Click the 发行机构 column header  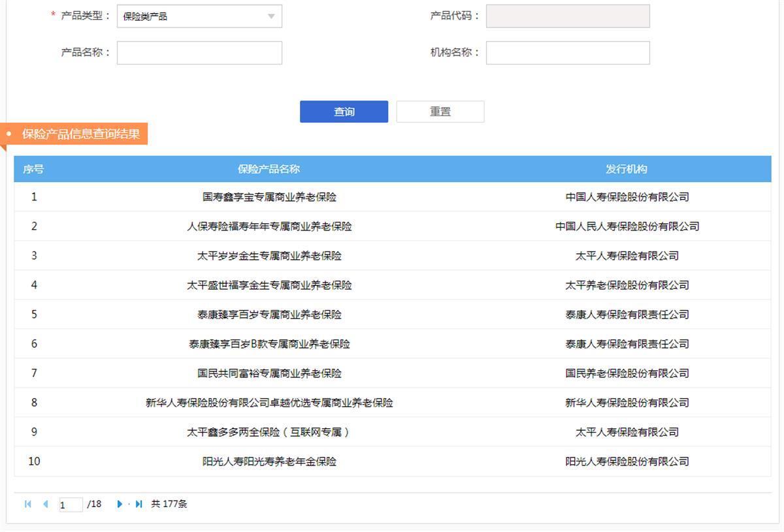coord(626,169)
